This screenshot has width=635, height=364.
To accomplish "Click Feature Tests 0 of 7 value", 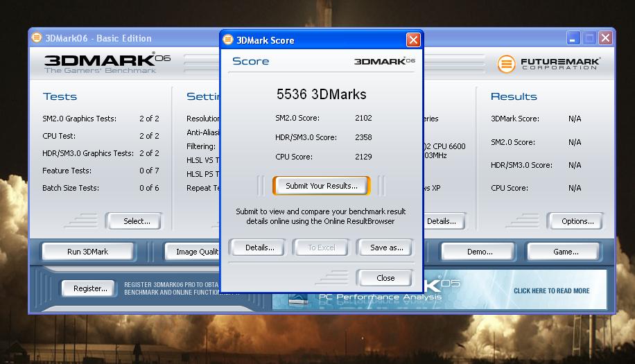I will tap(149, 171).
